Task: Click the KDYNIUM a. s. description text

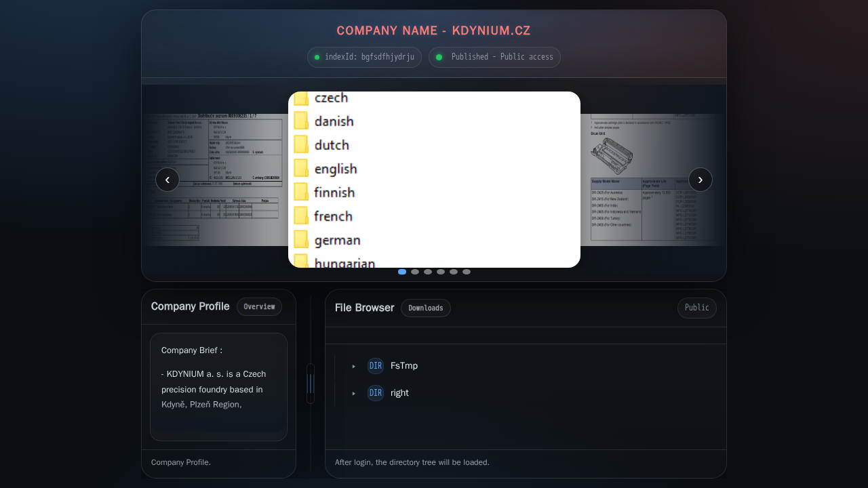Action: click(x=214, y=389)
